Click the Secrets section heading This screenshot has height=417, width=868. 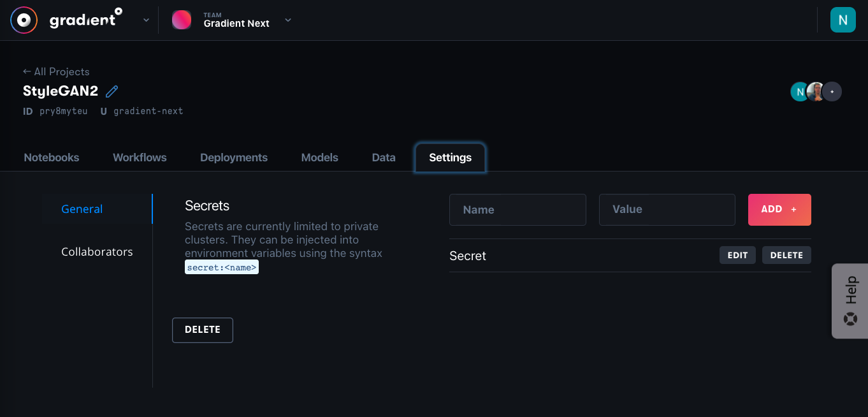pyautogui.click(x=207, y=205)
